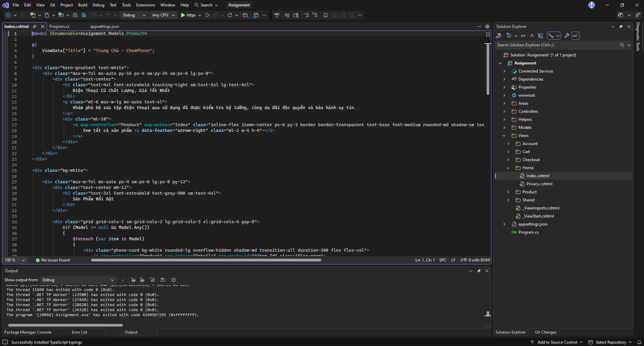This screenshot has width=644, height=346.
Task: Run spell checker from the toolbar
Action: coord(277,15)
